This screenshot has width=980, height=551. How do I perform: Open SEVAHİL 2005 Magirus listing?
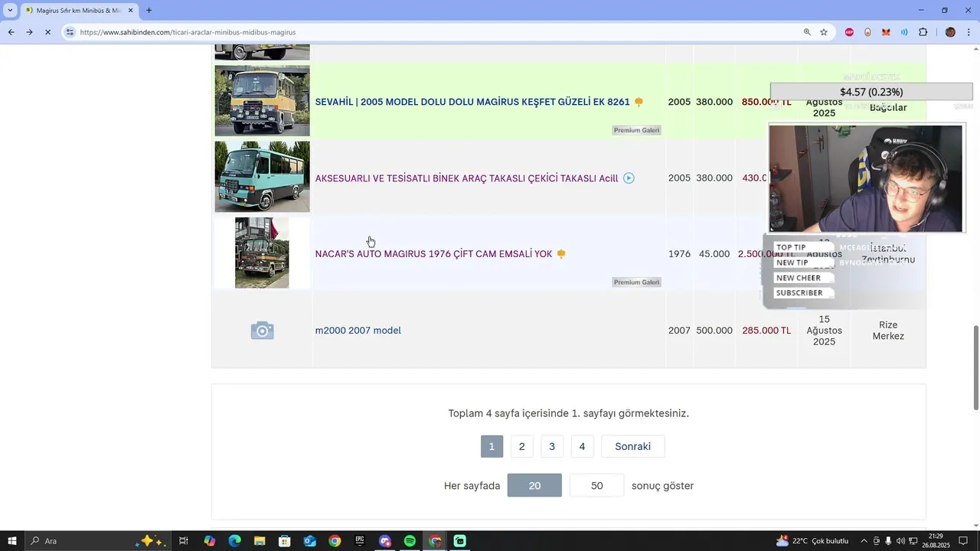click(x=472, y=102)
